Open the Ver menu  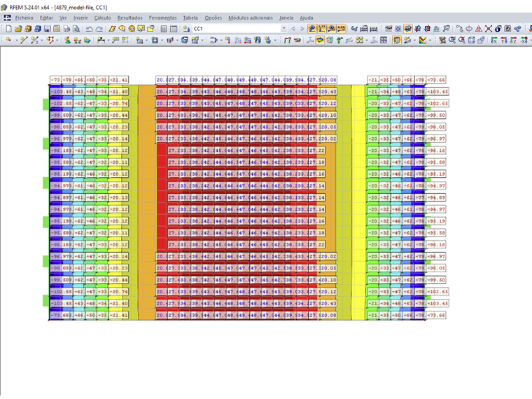(63, 17)
